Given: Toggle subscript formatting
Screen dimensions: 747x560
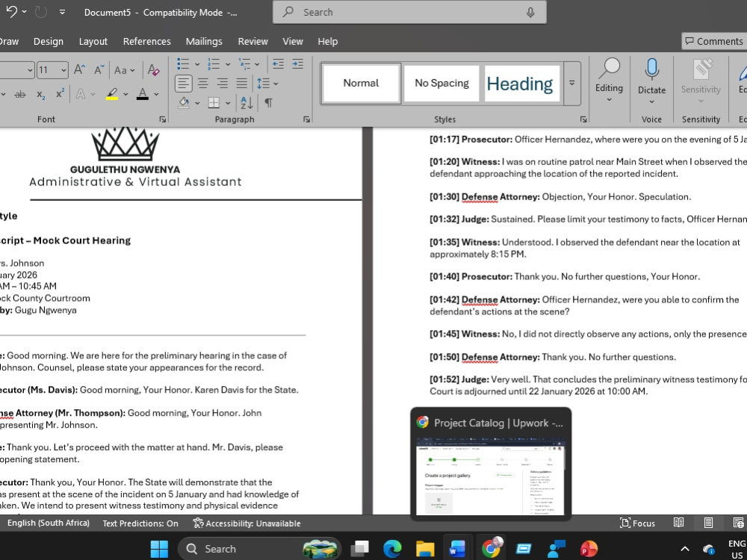Looking at the screenshot, I should point(41,94).
